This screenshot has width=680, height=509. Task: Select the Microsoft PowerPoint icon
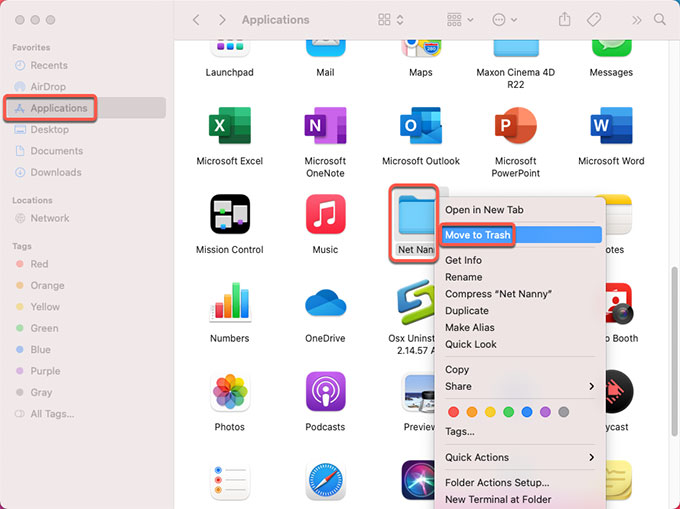516,127
